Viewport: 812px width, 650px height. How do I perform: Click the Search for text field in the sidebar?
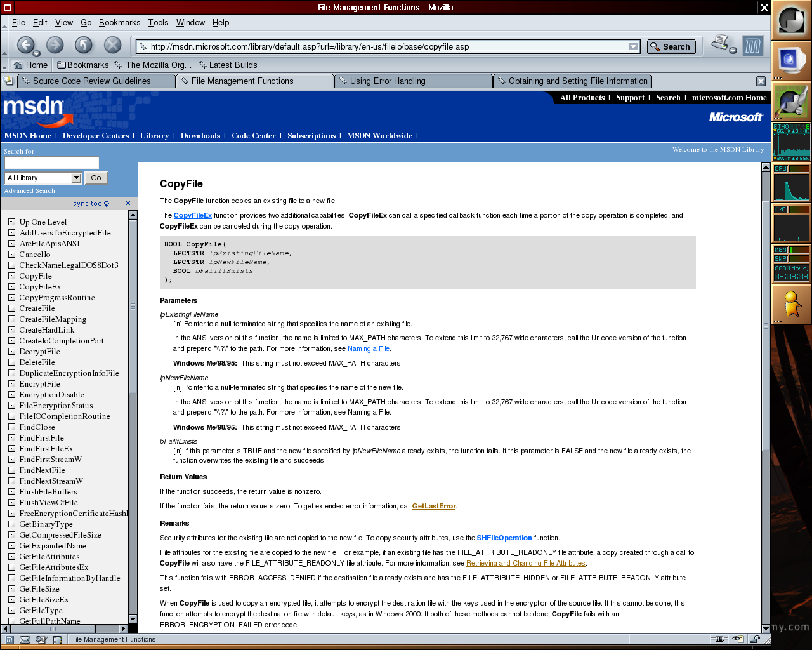tap(51, 163)
